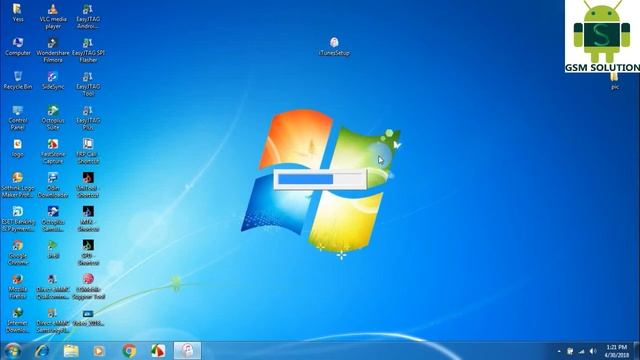Select the Google Chrome desktop shortcut
640x360 pixels.
pyautogui.click(x=18, y=253)
